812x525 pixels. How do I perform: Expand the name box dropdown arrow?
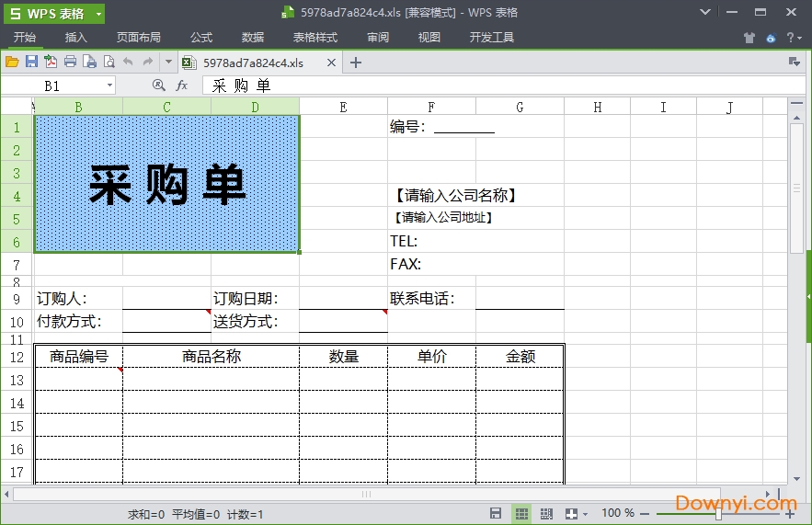pos(109,86)
